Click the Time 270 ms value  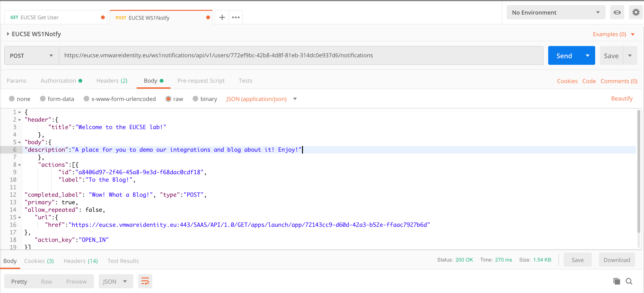(x=504, y=260)
